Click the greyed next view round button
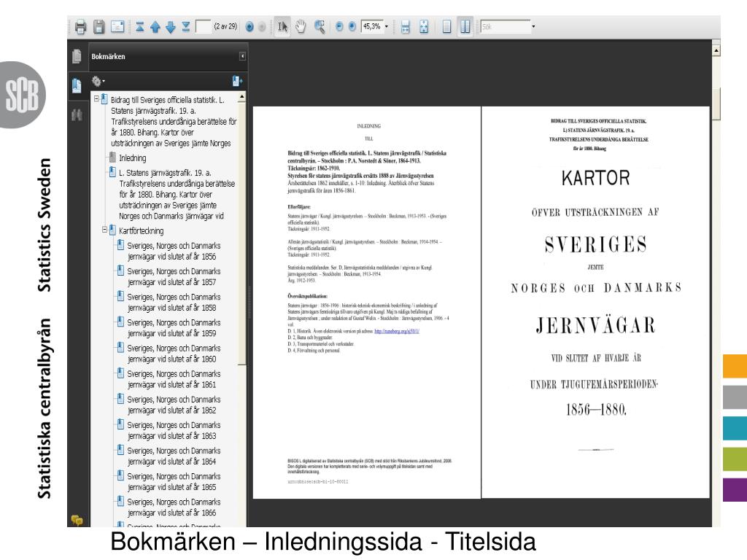 [x=262, y=27]
